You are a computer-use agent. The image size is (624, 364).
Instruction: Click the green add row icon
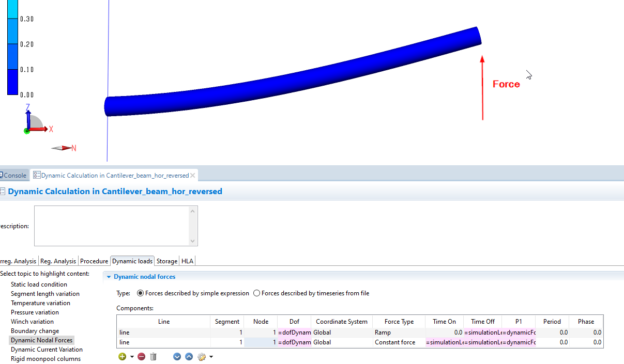[122, 357]
